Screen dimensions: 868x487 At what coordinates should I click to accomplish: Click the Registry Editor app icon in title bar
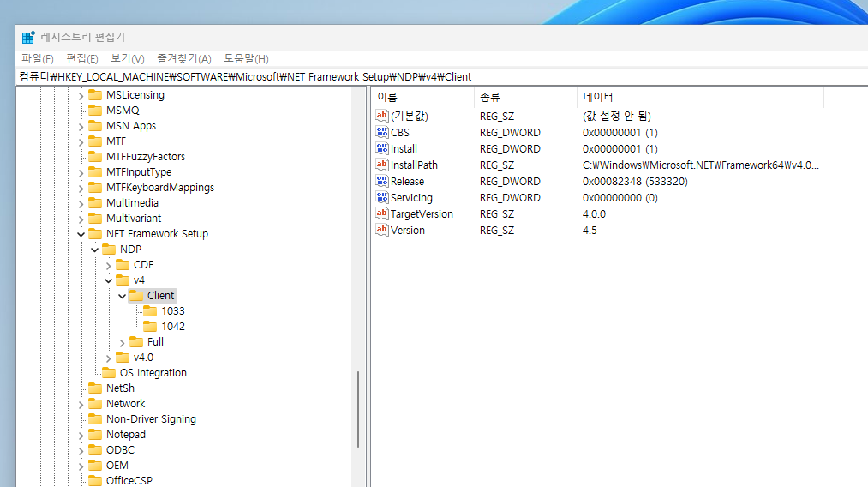tap(28, 37)
